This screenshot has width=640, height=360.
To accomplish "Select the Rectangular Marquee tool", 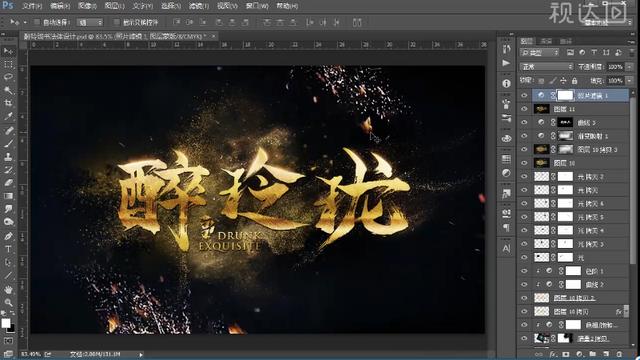I will [x=8, y=64].
